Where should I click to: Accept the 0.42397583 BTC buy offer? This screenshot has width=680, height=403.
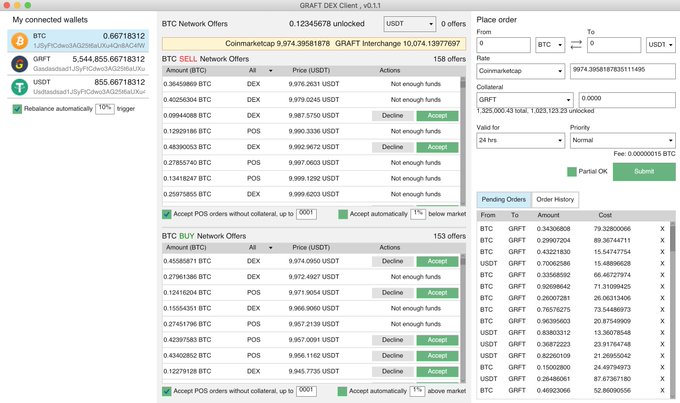pos(437,340)
